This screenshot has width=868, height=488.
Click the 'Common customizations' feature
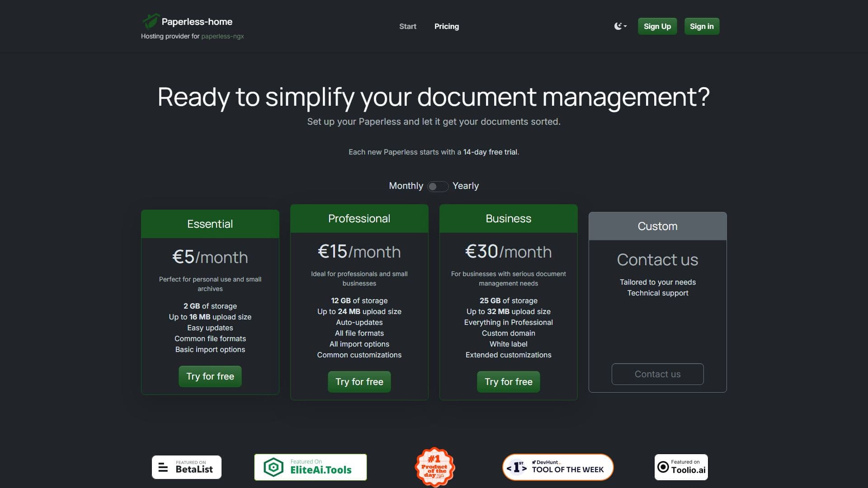tap(359, 355)
